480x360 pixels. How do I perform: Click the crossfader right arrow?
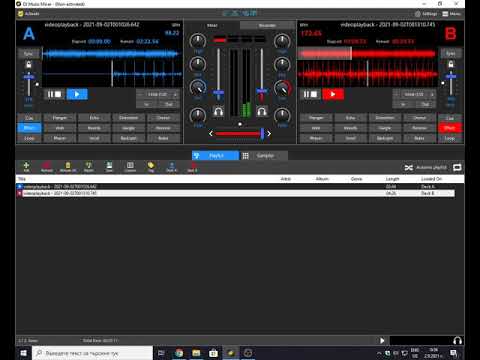269,134
